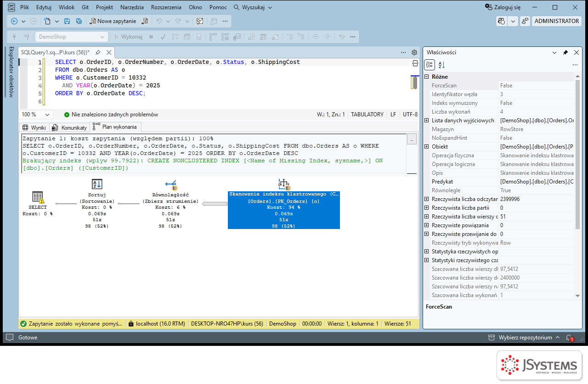The height and width of the screenshot is (384, 588).
Task: Click the query editor vertical scrollbar thumb
Action: coord(415,83)
